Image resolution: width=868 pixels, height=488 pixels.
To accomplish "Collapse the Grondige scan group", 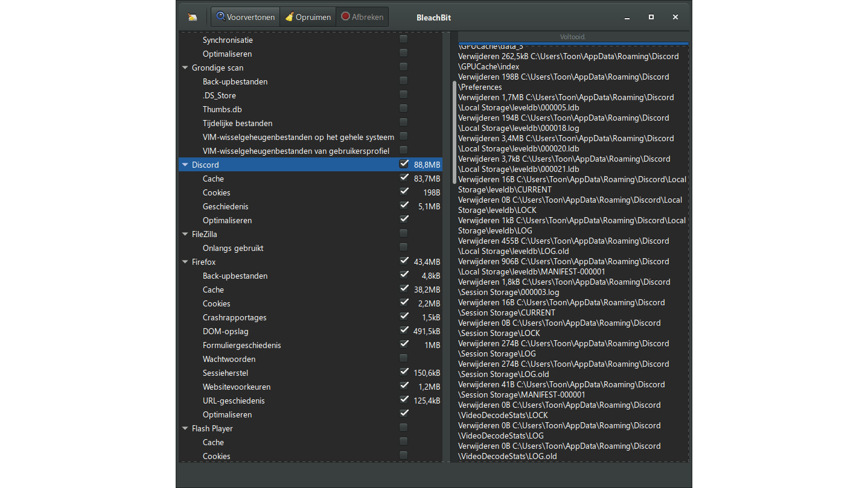I will click(x=185, y=68).
